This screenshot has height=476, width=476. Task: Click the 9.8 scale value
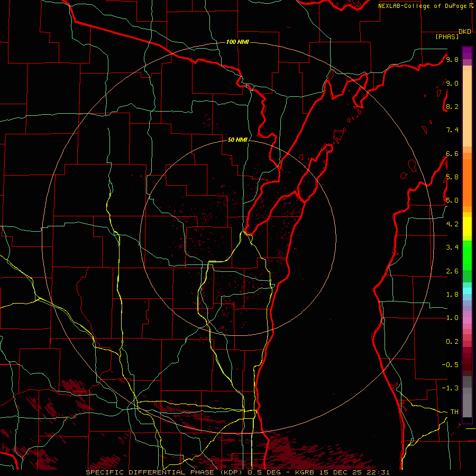pyautogui.click(x=452, y=59)
